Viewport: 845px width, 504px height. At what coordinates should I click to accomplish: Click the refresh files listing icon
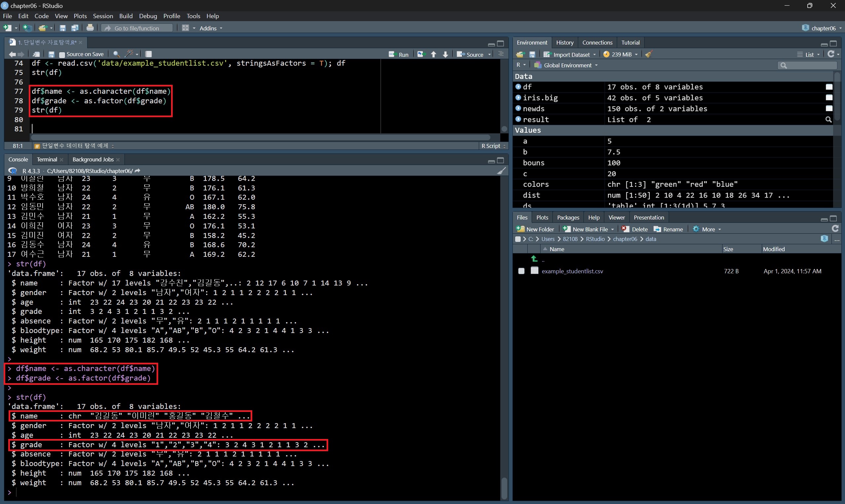[835, 229]
